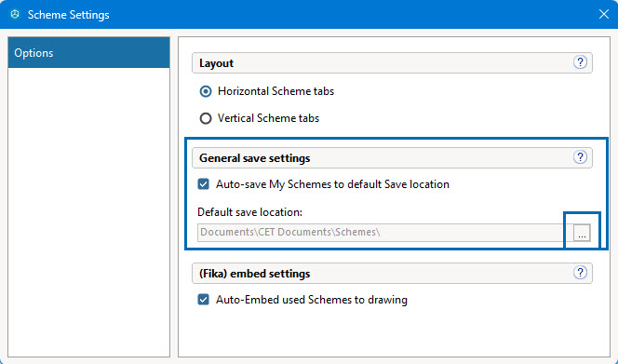Browse for default save location folder
Image resolution: width=618 pixels, height=364 pixels.
pos(582,233)
